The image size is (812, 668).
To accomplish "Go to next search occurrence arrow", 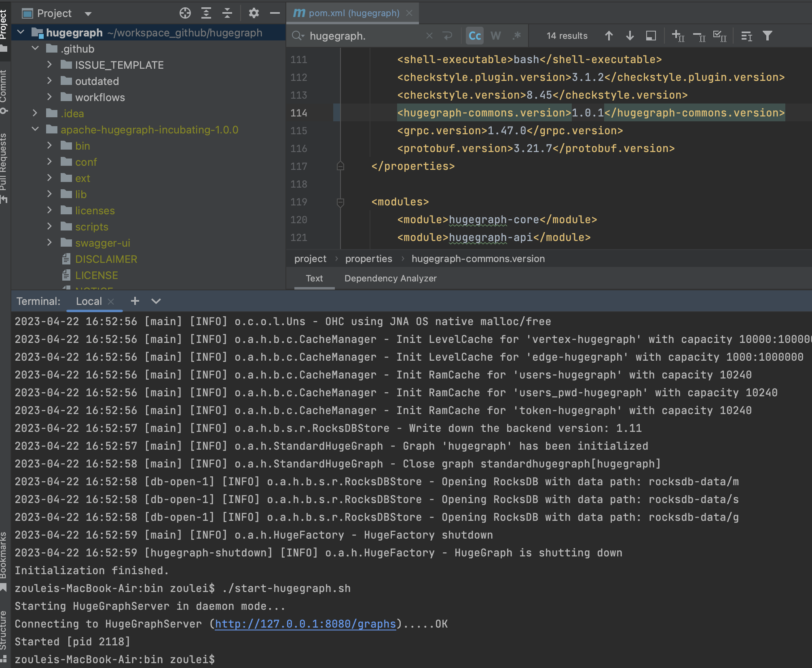I will (630, 36).
